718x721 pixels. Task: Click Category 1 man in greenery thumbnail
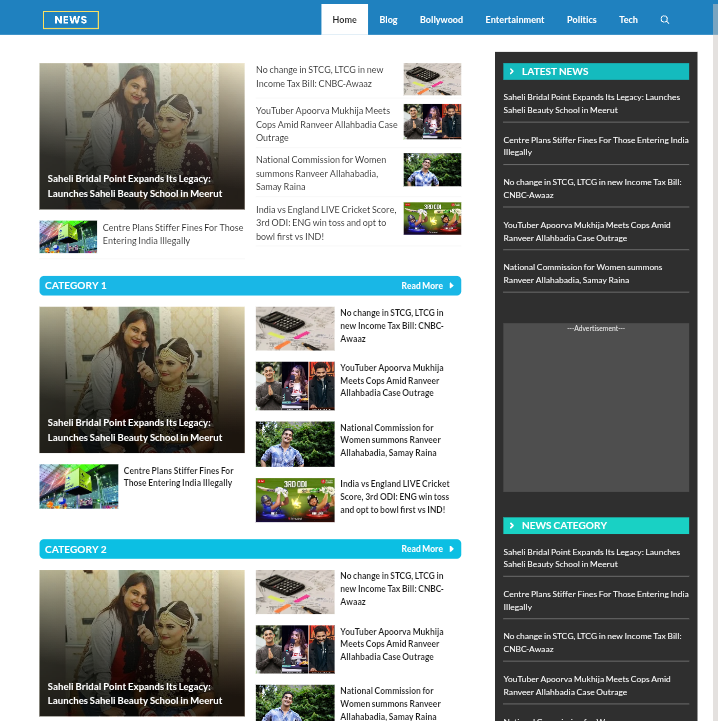[x=295, y=444]
